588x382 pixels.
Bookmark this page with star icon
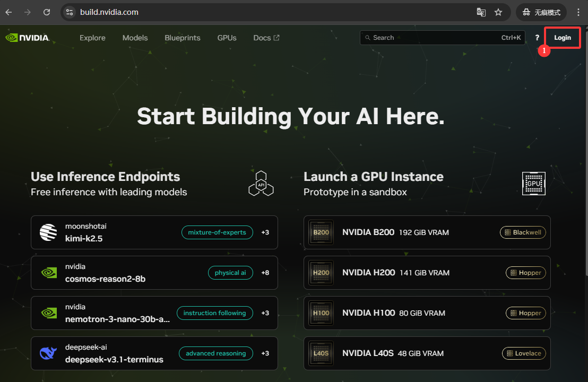point(498,12)
